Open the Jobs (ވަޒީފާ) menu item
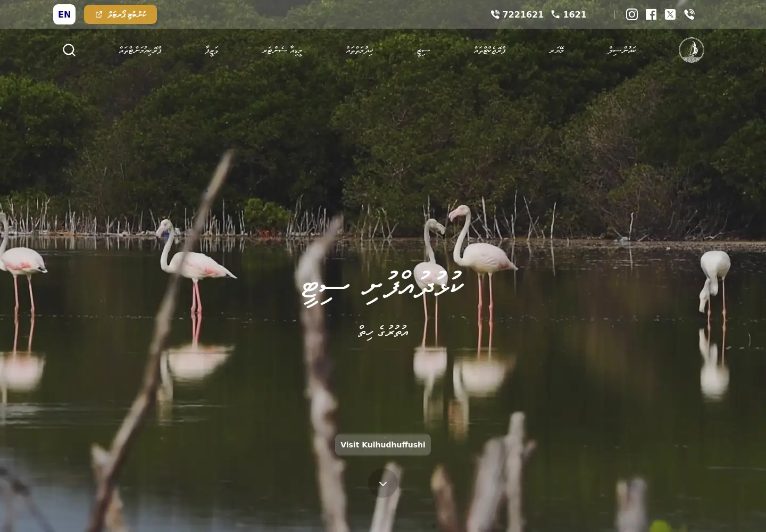Viewport: 766px width, 532px height. point(212,50)
